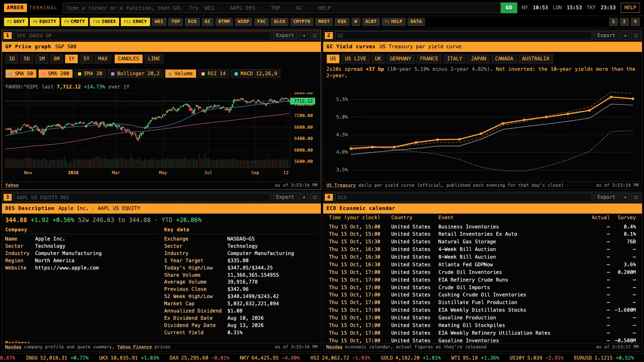Show the GERMANY yield curve
644x362 pixels.
click(400, 59)
